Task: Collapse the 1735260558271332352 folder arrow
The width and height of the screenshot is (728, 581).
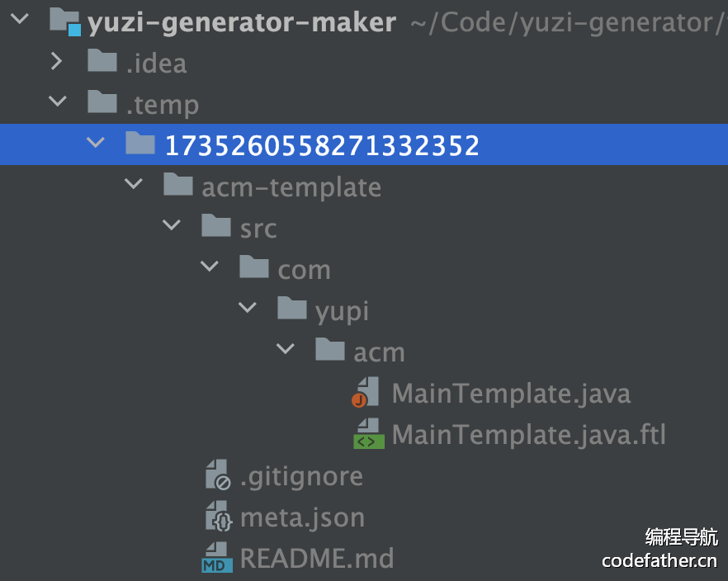Action: pyautogui.click(x=96, y=144)
